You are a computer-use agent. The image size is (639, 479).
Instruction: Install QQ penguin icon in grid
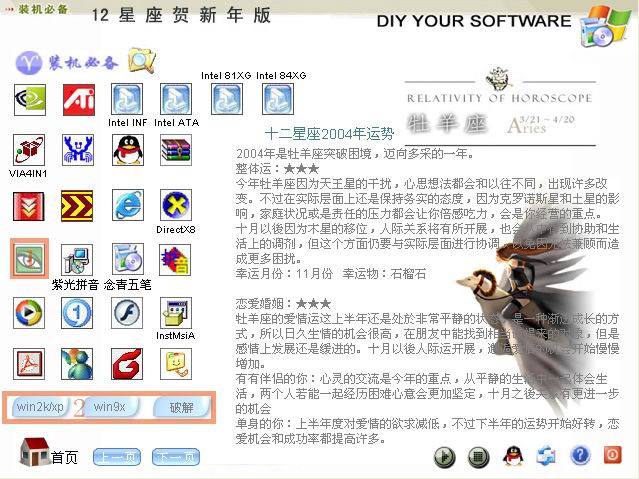pyautogui.click(x=128, y=150)
